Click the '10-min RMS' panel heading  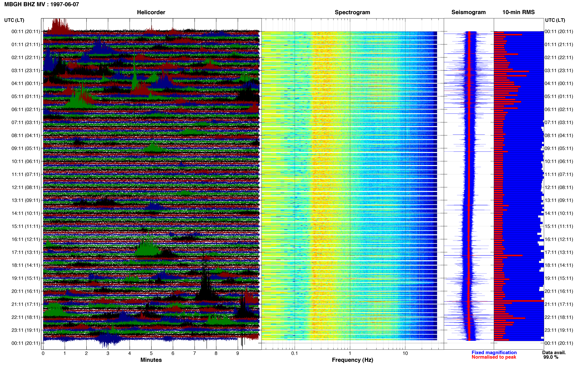point(518,12)
